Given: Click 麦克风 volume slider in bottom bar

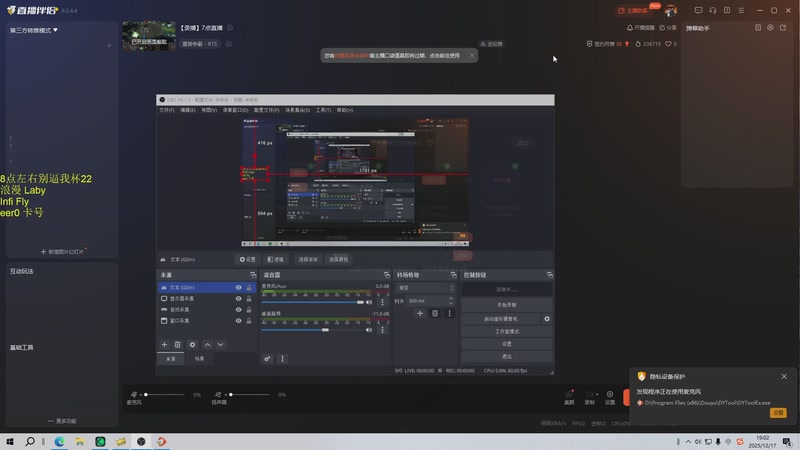Looking at the screenshot, I should (x=163, y=394).
